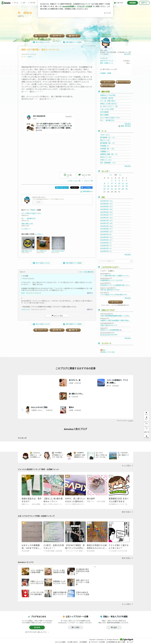Open the コストコの新商品で、アイス買い放題に article

117,381
